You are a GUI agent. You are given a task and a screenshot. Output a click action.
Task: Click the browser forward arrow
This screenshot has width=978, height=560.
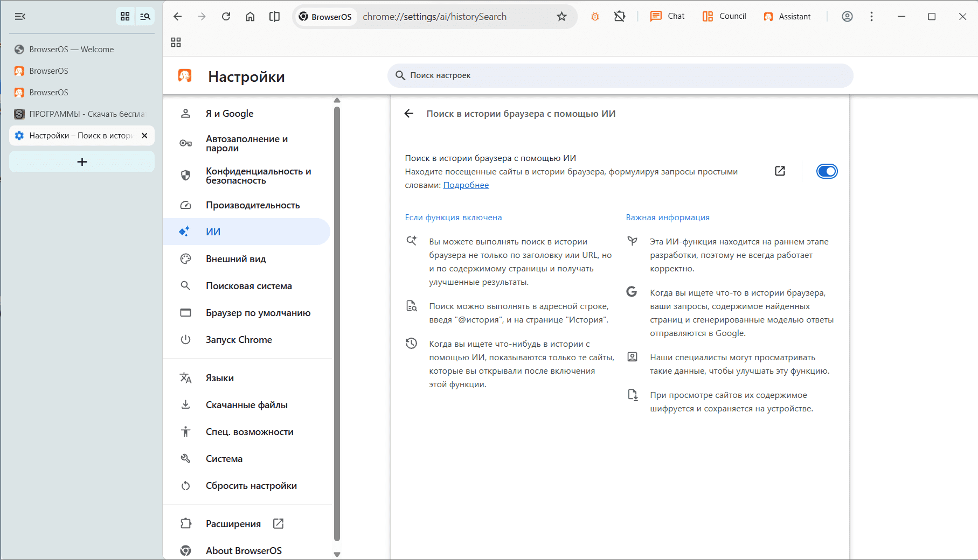click(202, 17)
